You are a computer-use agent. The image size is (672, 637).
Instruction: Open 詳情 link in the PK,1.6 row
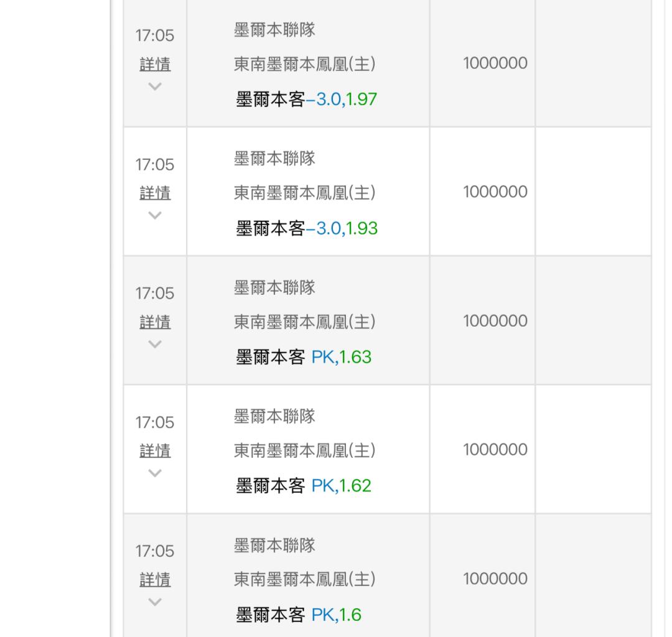[155, 579]
